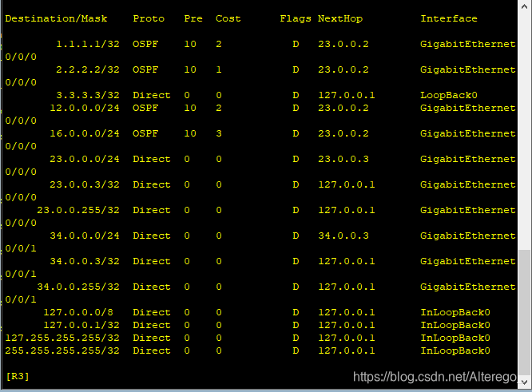The image size is (532, 392).
Task: Click destination 255.255.255.255/32
Action: [62, 350]
